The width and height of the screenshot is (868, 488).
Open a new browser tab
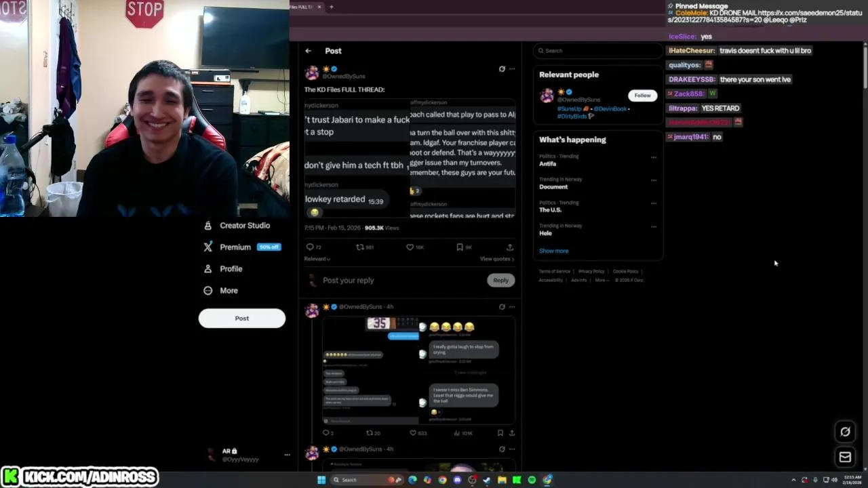tap(331, 7)
